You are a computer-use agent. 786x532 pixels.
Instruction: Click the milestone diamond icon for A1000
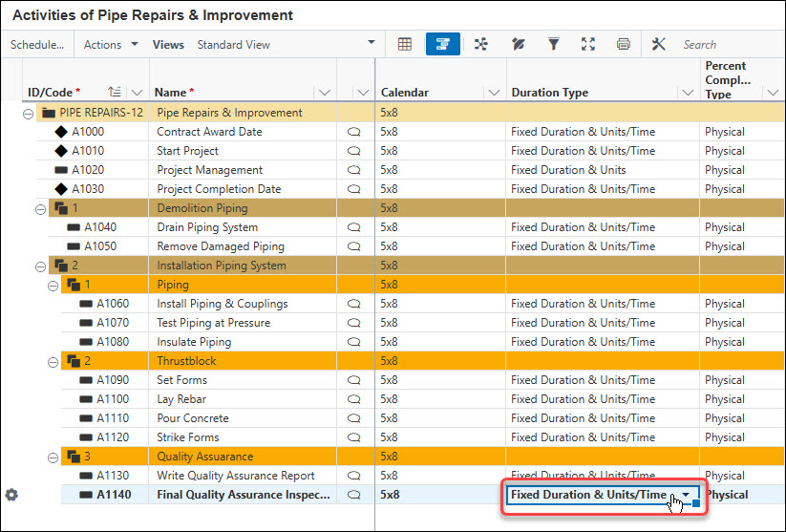(61, 132)
